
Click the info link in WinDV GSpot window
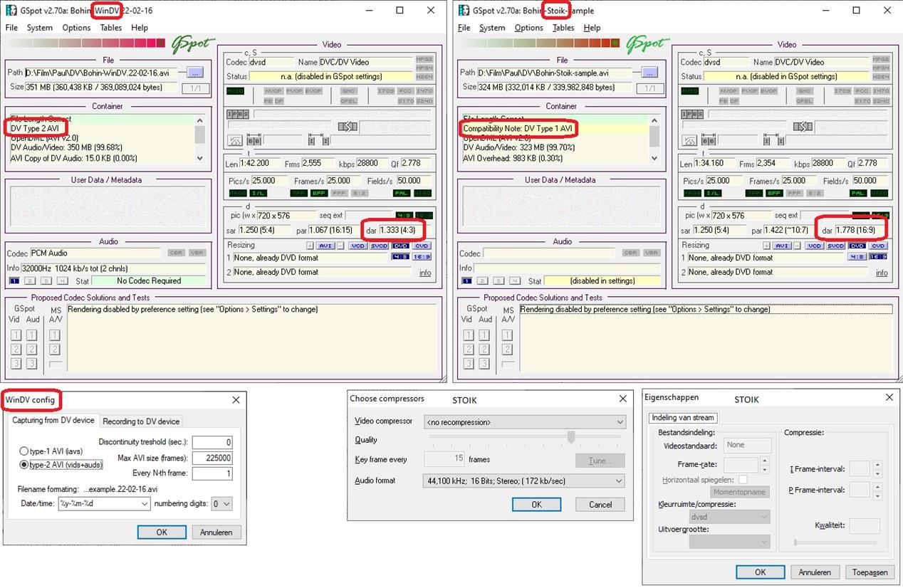pyautogui.click(x=425, y=273)
